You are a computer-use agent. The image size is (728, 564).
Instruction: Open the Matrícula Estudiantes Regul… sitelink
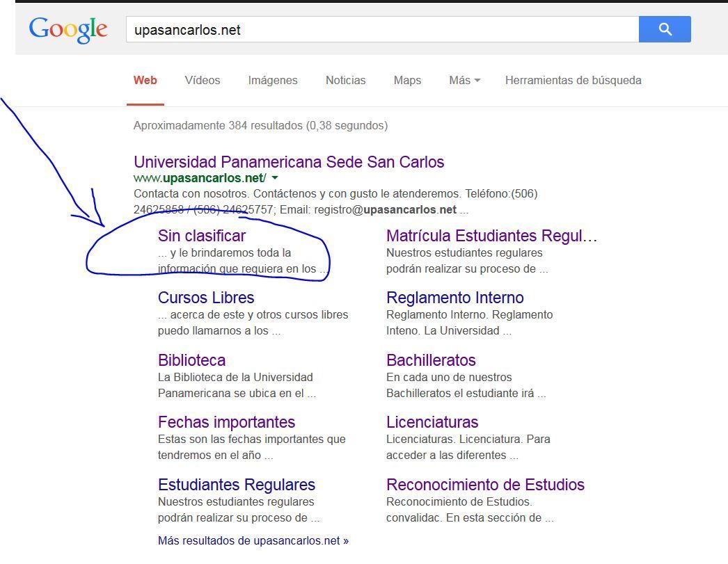point(491,236)
